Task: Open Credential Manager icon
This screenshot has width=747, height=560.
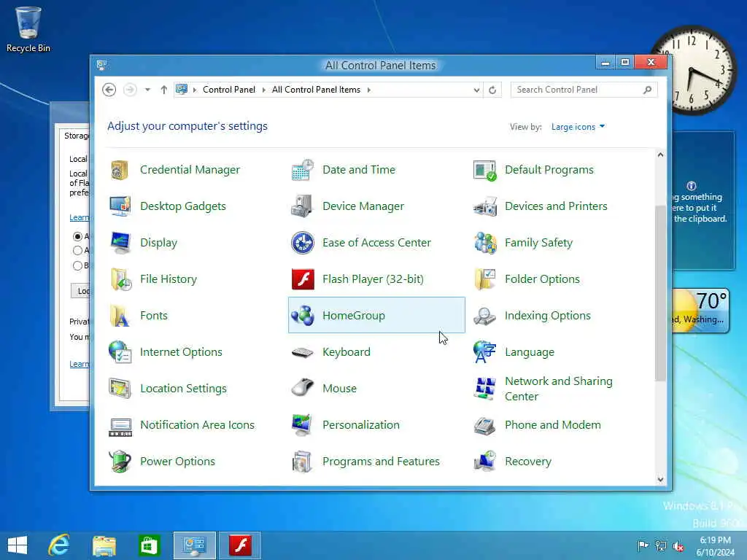Action: 120,170
